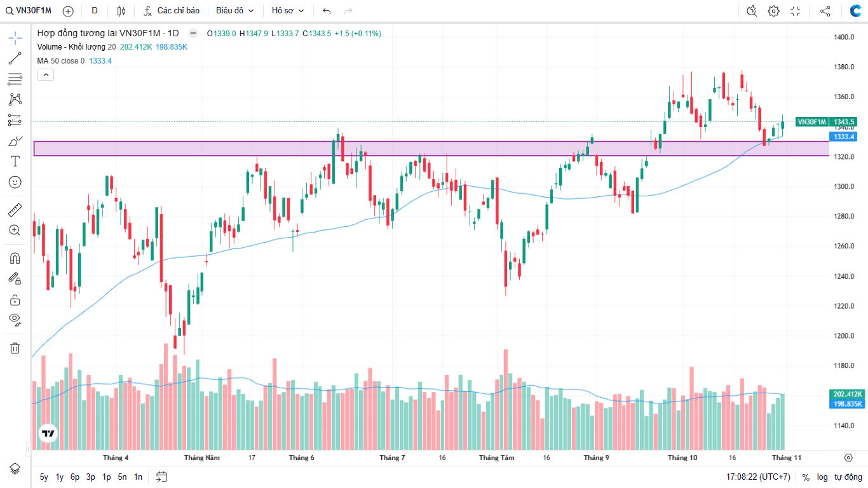Select the text annotation tool

[15, 161]
